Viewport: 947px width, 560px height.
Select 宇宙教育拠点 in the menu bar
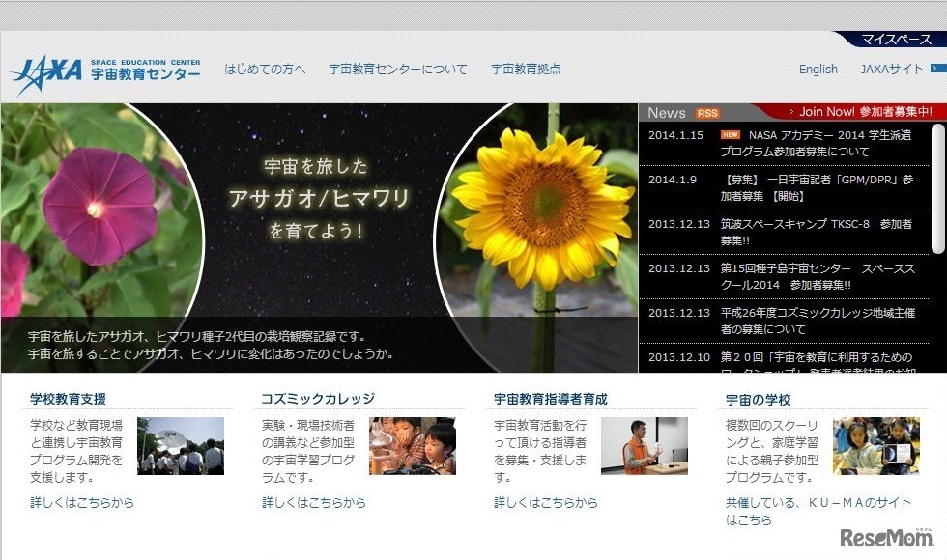click(525, 69)
